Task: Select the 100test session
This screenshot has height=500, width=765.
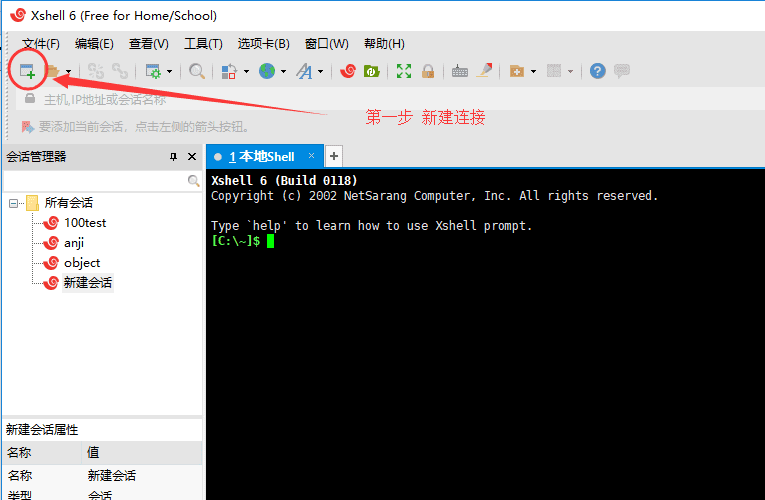Action: (x=85, y=223)
